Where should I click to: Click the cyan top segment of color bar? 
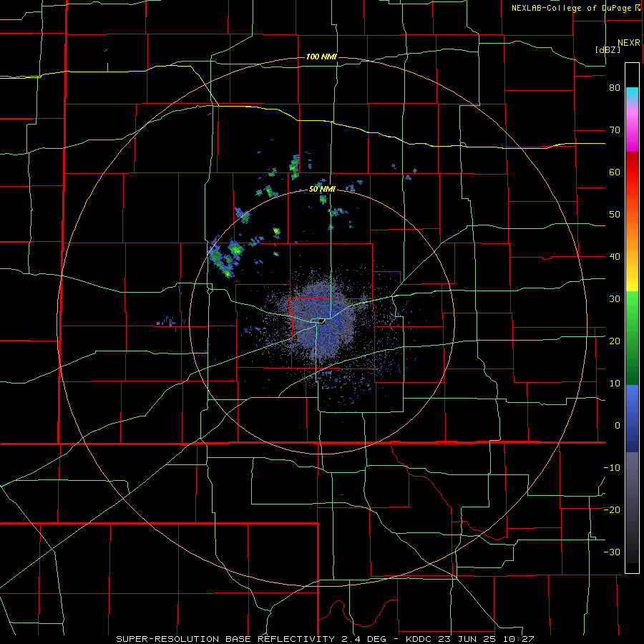632,94
